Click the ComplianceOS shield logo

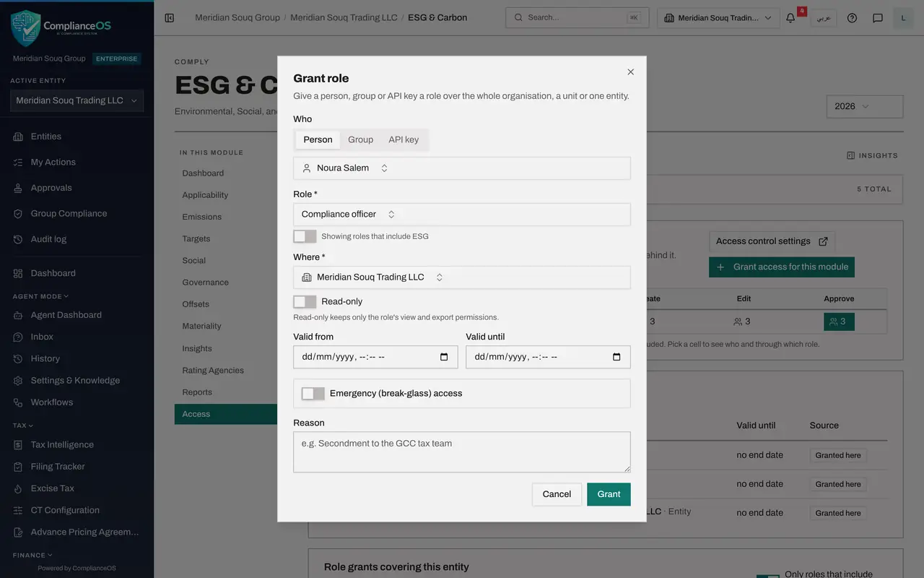tap(25, 27)
